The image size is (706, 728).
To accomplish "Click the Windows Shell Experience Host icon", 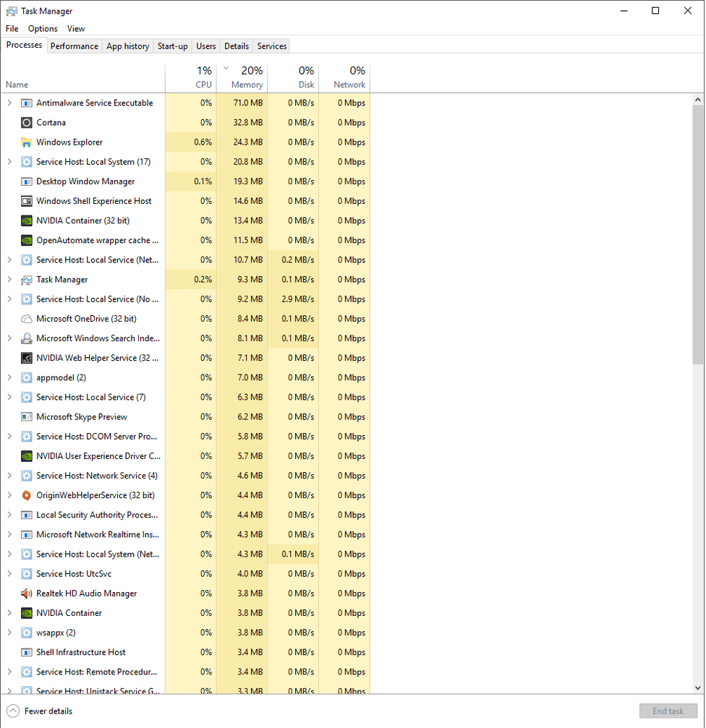I will 27,201.
